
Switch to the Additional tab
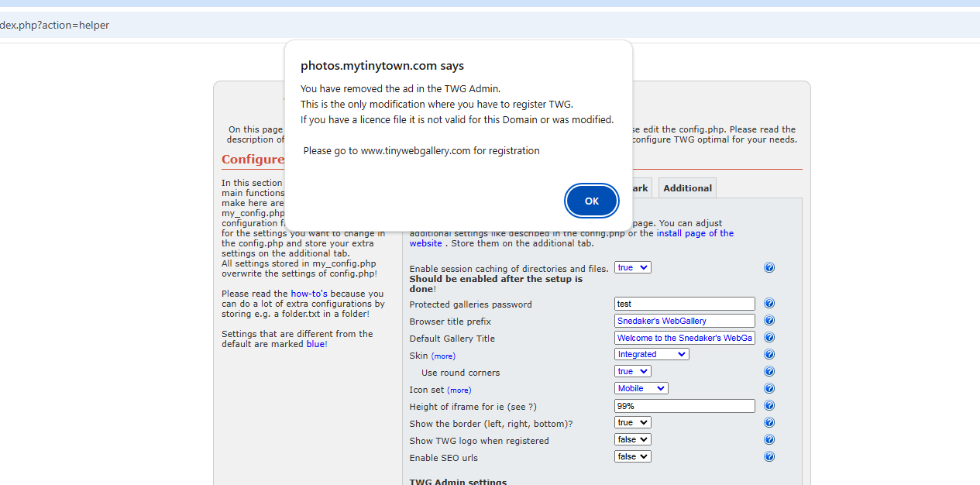point(687,188)
